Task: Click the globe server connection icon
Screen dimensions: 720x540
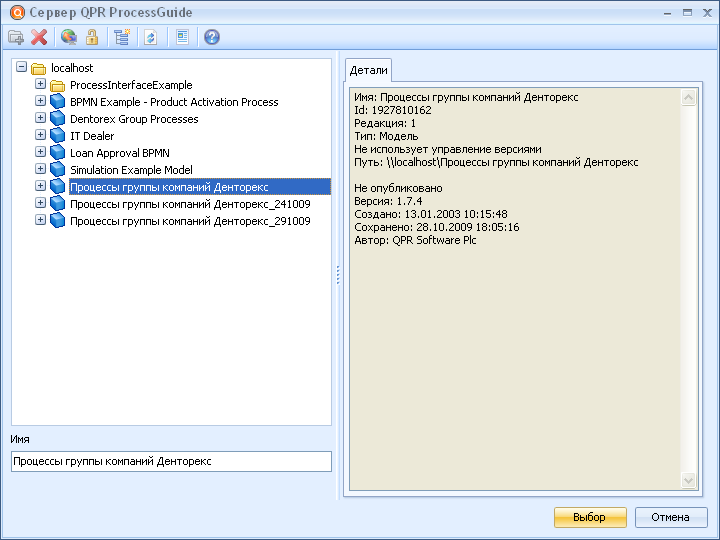Action: (x=69, y=37)
